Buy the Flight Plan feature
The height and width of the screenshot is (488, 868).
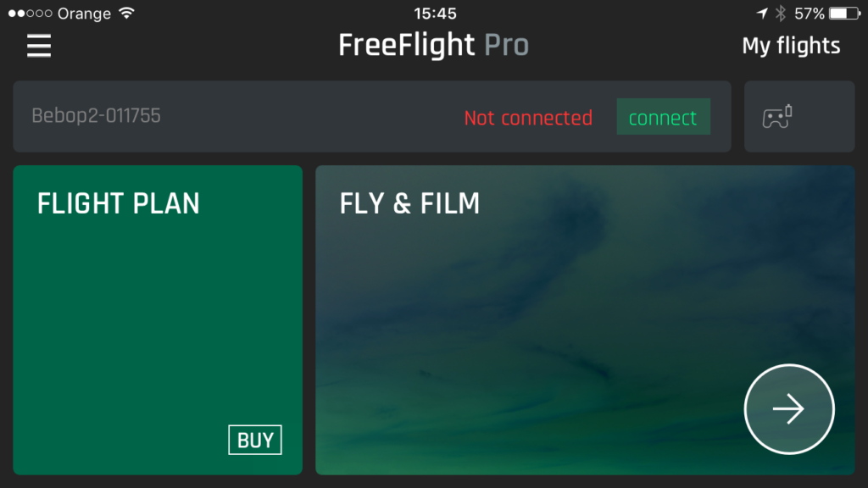[254, 440]
